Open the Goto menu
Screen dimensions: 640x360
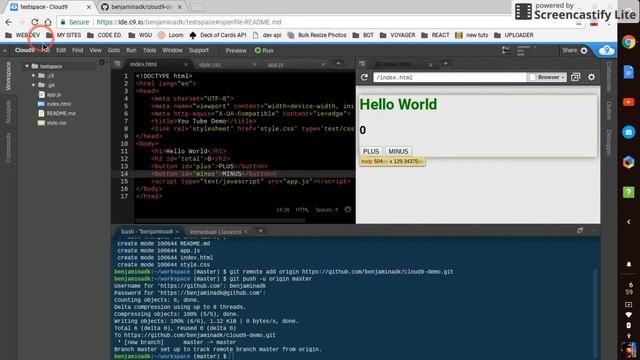[x=114, y=50]
